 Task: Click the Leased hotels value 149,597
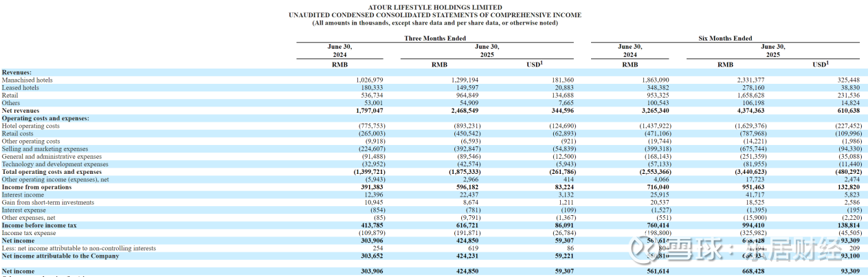467,88
